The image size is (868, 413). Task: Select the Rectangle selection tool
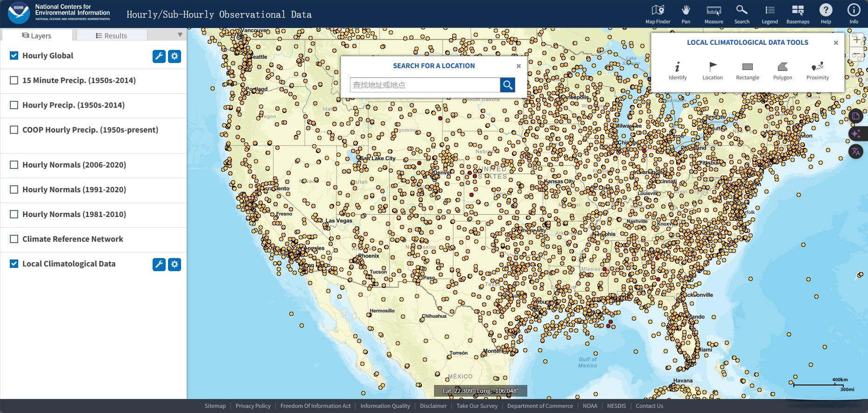748,71
